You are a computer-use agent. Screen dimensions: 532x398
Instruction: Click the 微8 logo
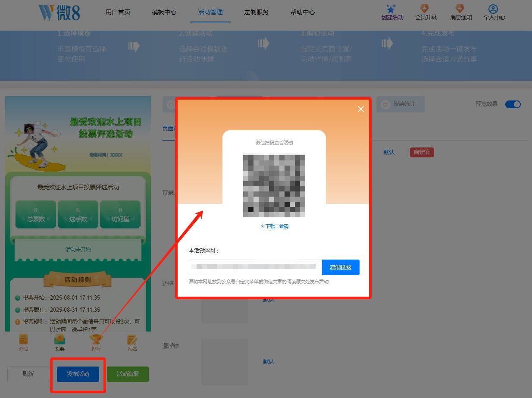point(59,13)
